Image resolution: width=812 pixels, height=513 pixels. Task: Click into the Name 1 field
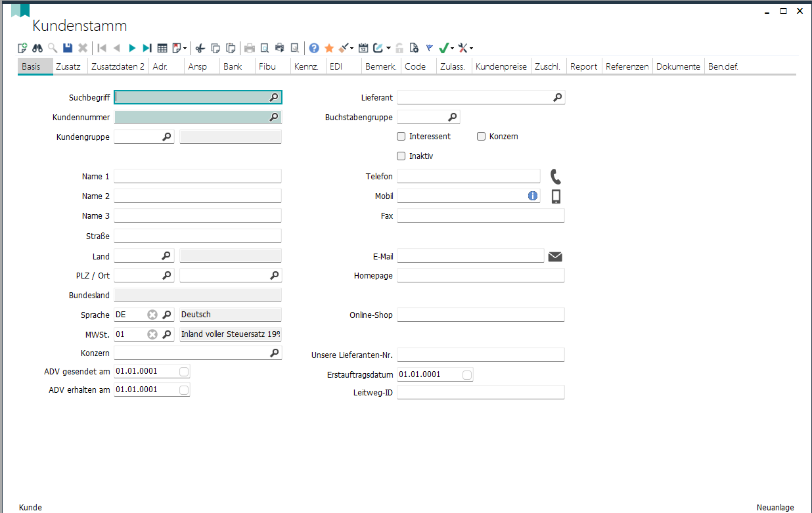coord(198,176)
